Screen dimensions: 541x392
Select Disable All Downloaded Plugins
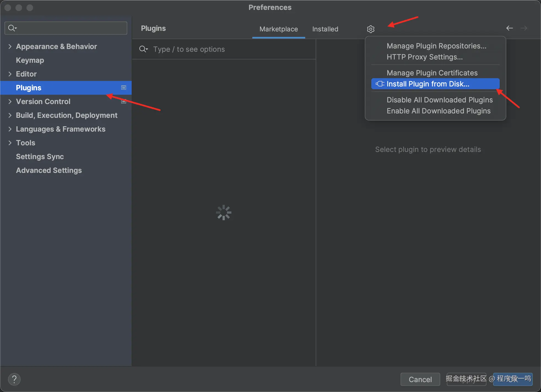(440, 100)
